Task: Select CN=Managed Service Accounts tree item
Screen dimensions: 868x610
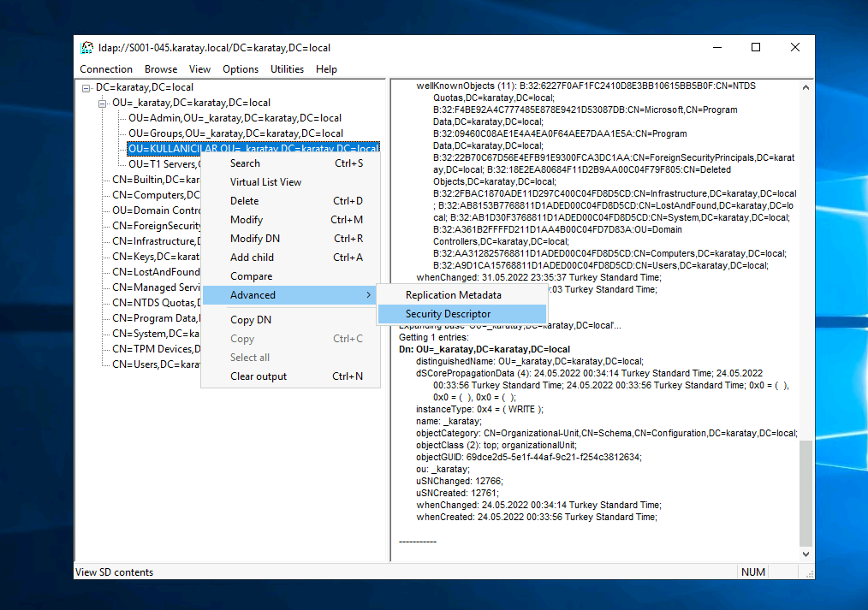Action: (x=156, y=287)
